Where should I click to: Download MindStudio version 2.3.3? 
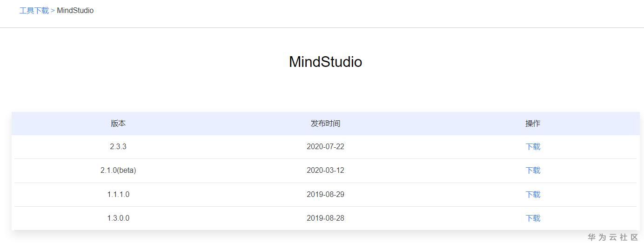(533, 147)
